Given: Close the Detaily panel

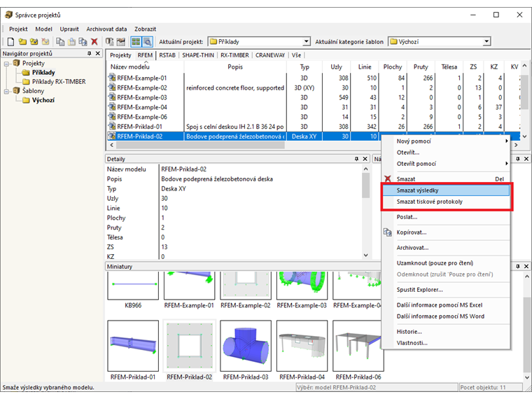Looking at the screenshot, I should (x=365, y=159).
